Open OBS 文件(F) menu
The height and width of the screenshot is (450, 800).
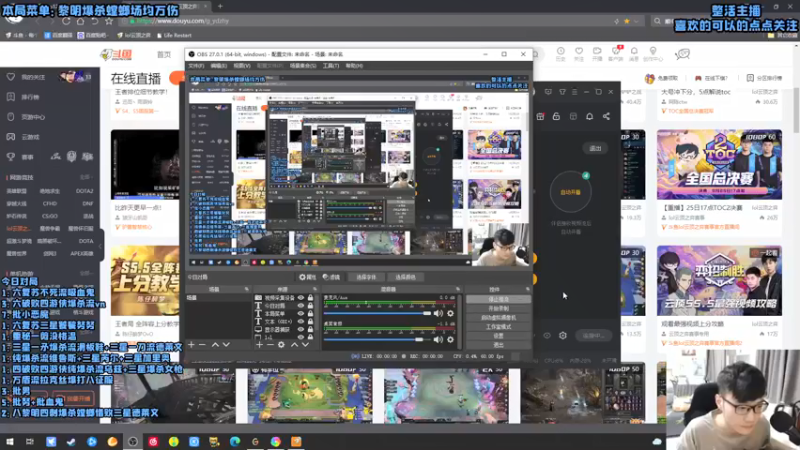point(196,66)
